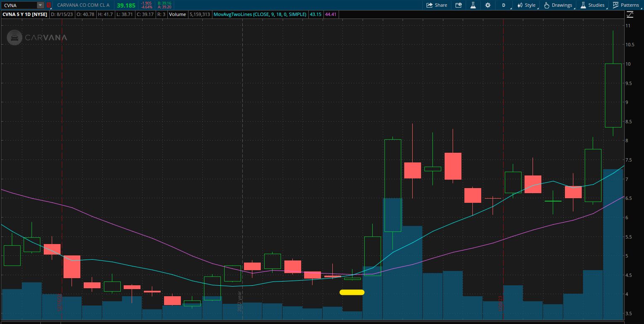Open the D timeframe dropdown
The image size is (644, 324).
tap(504, 5)
